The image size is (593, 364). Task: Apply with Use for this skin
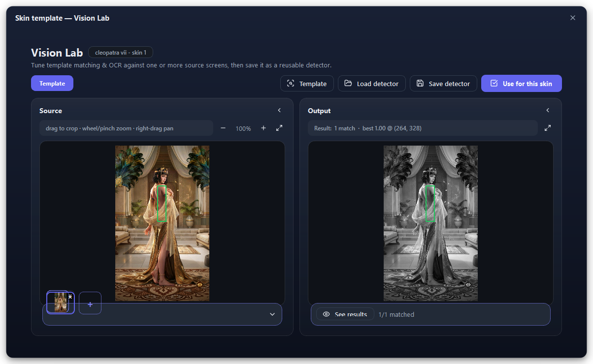[522, 84]
